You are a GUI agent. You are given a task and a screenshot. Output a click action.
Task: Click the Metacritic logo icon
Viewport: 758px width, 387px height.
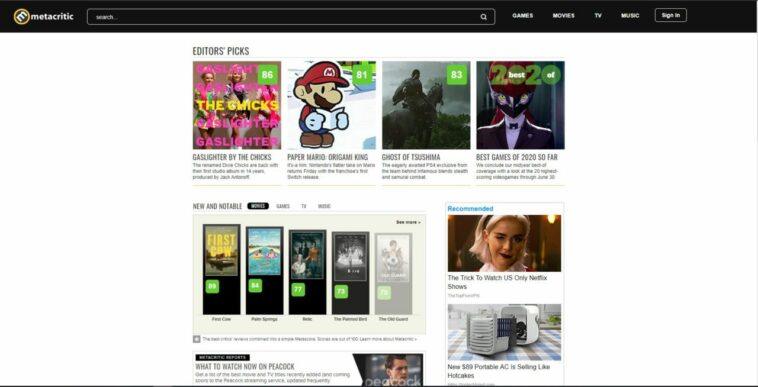[x=21, y=16]
